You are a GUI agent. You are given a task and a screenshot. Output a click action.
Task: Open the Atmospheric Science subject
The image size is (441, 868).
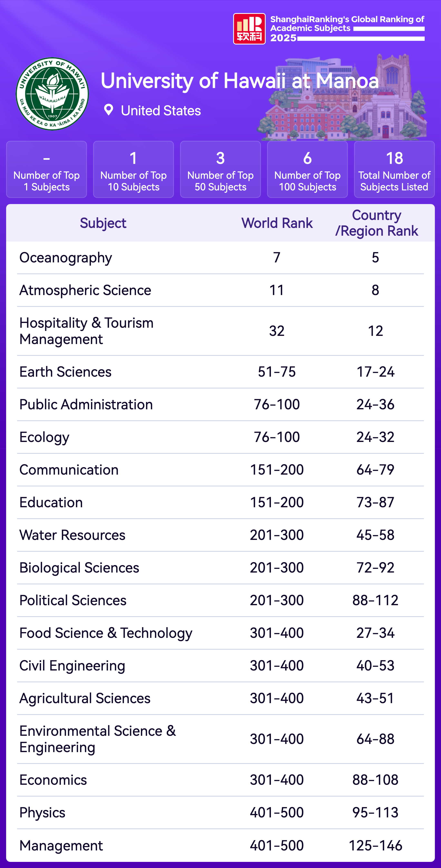pos(85,291)
